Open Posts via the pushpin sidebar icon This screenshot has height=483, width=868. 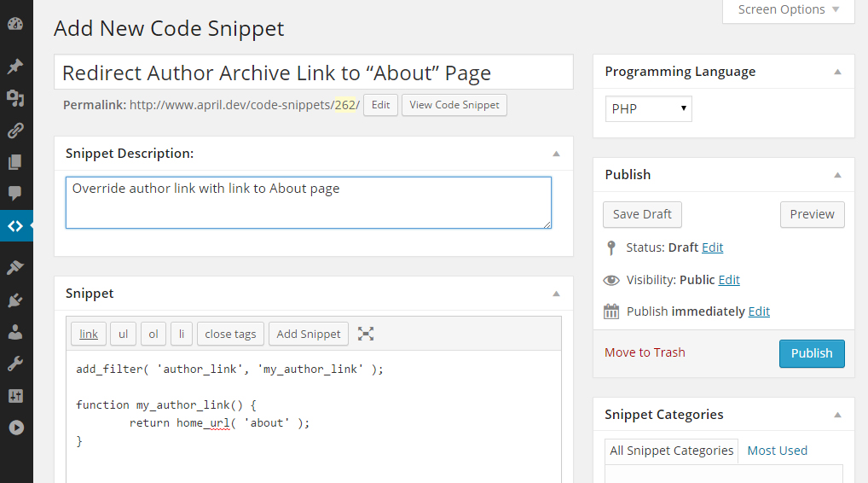click(x=15, y=67)
